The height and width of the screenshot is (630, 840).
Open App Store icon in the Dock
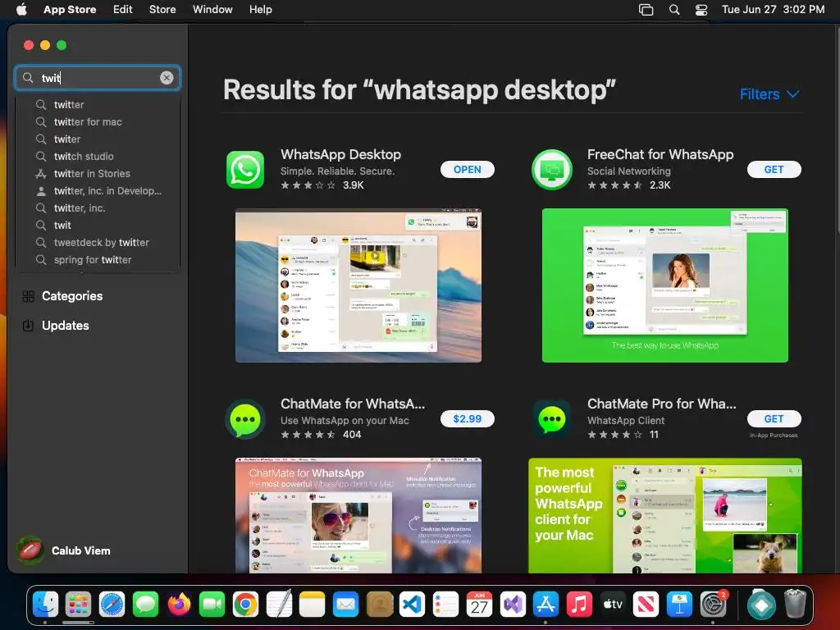click(546, 605)
